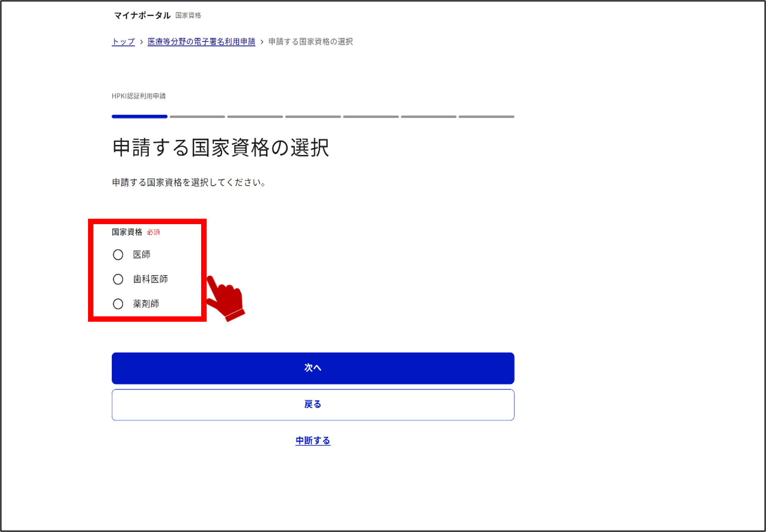Screen dimensions: 766x532
Task: Click the 次へ button
Action: [x=313, y=368]
